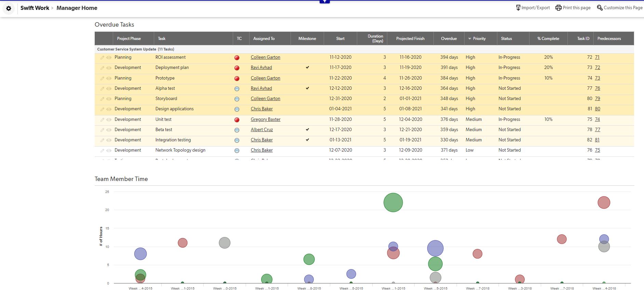Sort by Project Phase column header
Screen dimensions: 644x292
129,39
